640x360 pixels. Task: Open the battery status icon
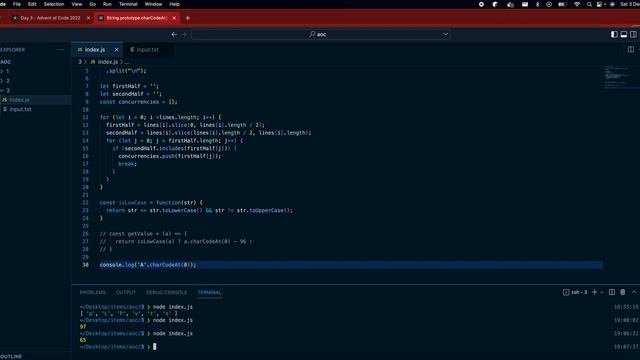(562, 4)
